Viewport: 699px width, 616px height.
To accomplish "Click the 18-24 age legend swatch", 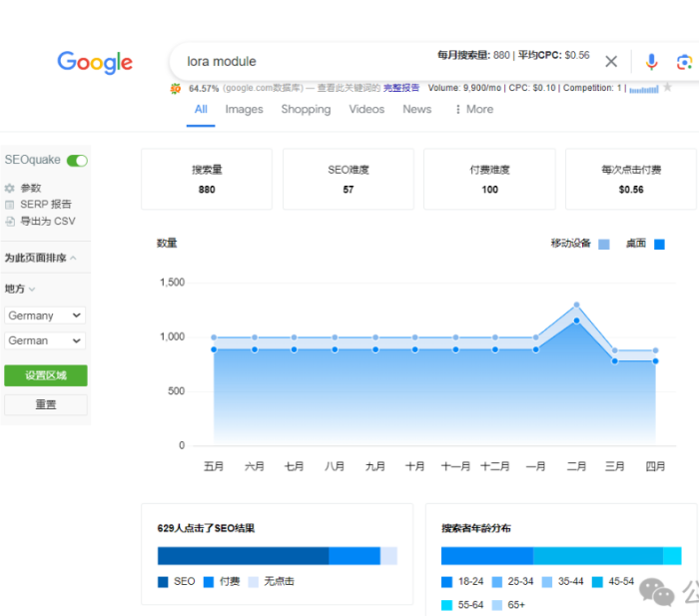I will (x=446, y=581).
